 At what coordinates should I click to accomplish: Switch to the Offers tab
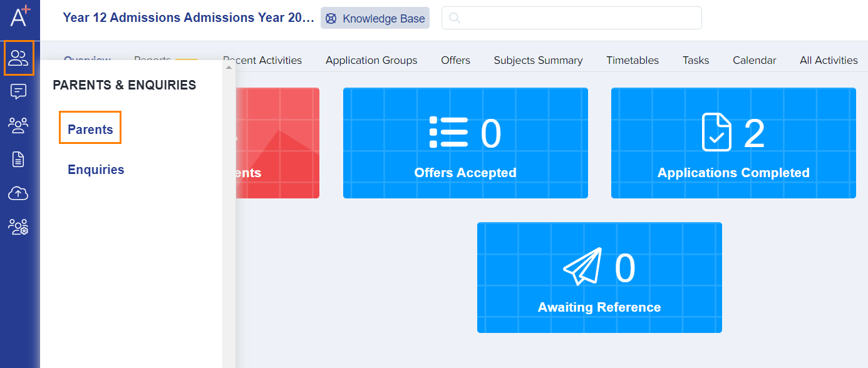click(455, 60)
